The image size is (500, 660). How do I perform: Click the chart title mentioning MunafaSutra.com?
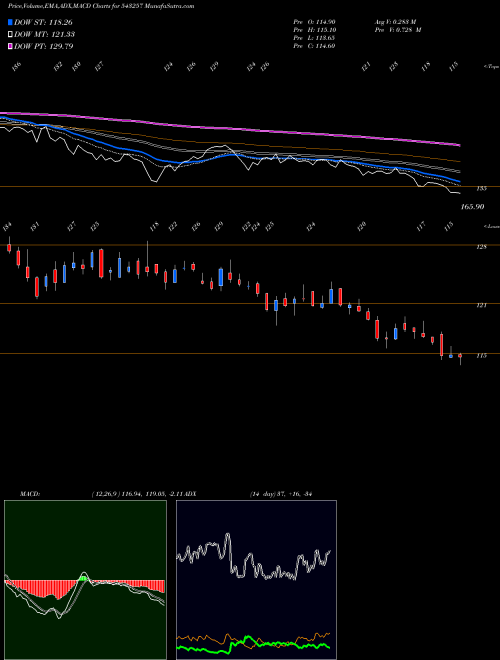[101, 6]
